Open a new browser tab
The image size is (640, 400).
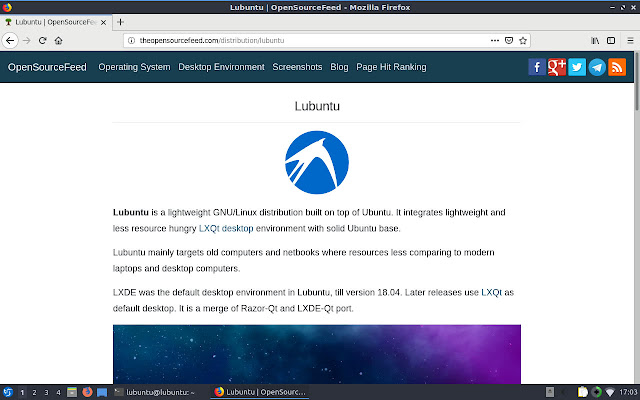coord(120,22)
